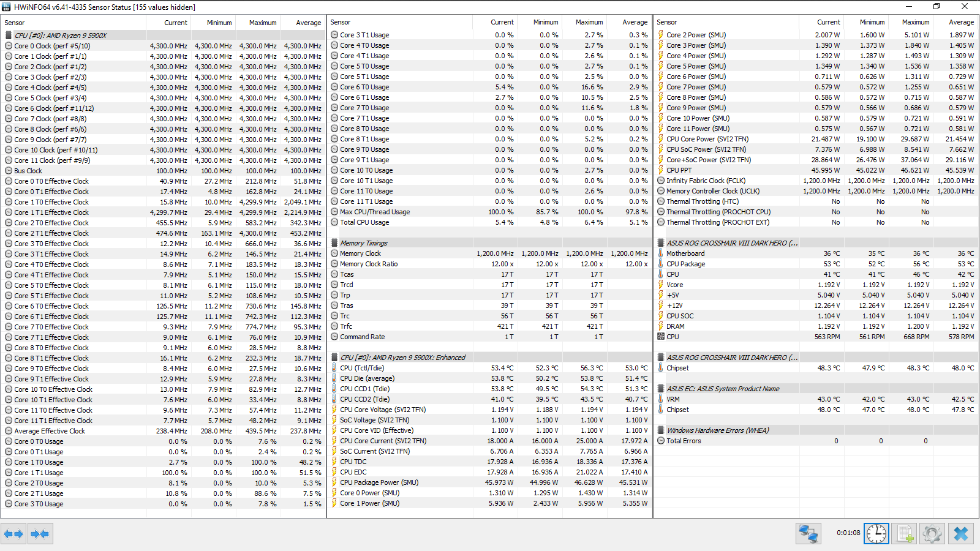Select the Bus Clock row label
980x551 pixels.
pos(28,171)
